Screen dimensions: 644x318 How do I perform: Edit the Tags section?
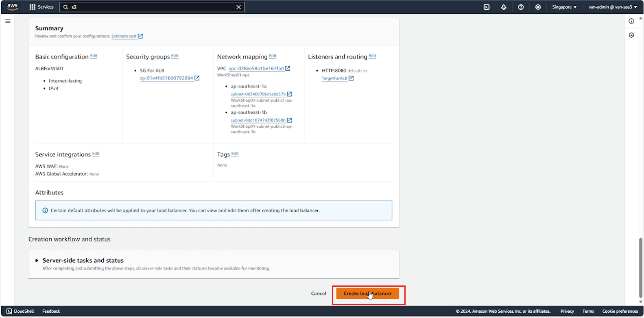click(x=235, y=154)
